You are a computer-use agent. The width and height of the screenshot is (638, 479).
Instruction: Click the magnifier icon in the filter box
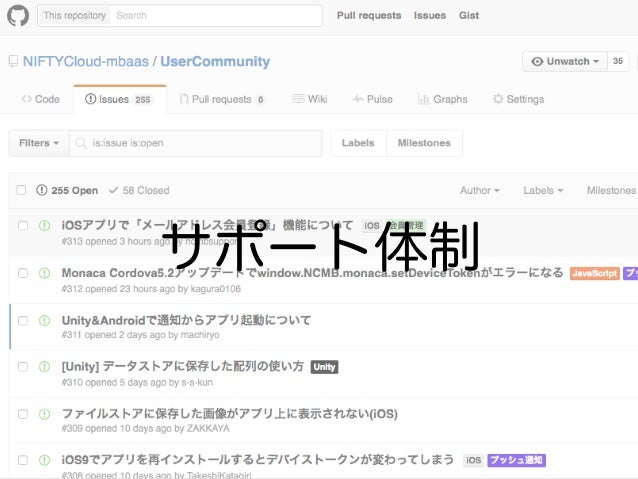(x=81, y=143)
